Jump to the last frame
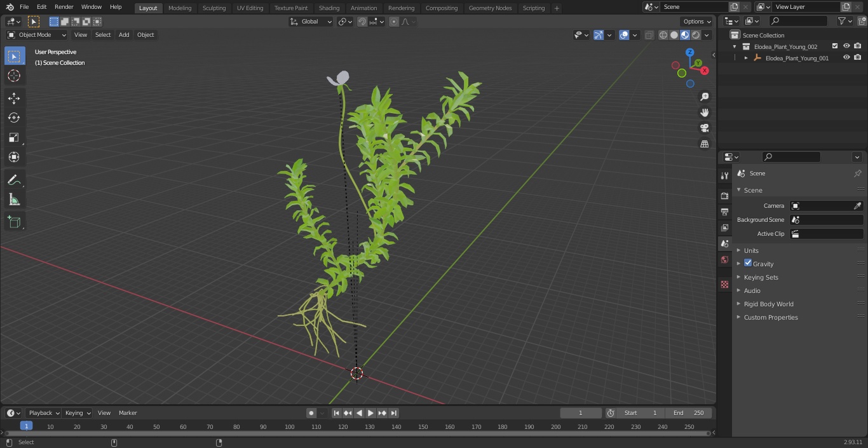Image resolution: width=868 pixels, height=448 pixels. pos(394,413)
